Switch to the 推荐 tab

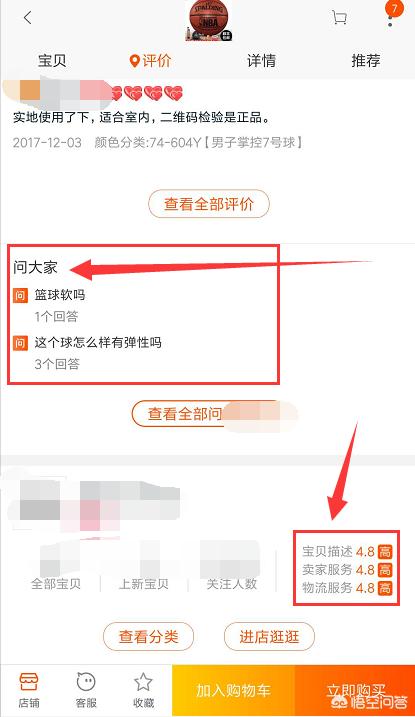point(366,61)
